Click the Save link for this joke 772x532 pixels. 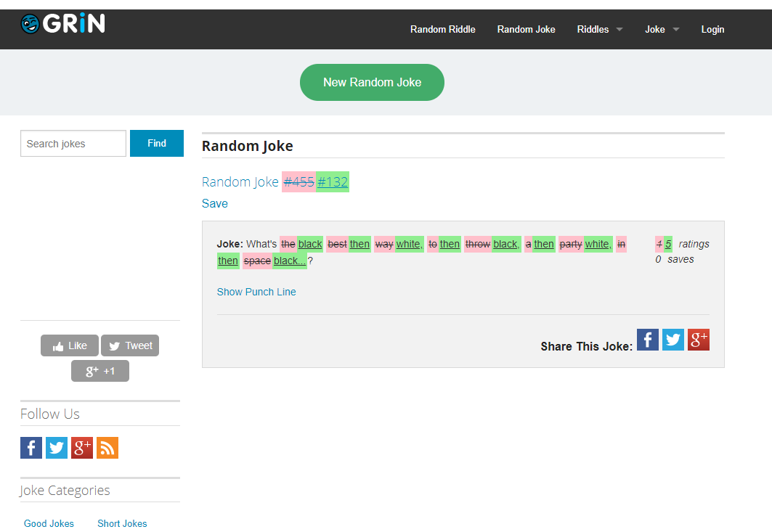[215, 204]
